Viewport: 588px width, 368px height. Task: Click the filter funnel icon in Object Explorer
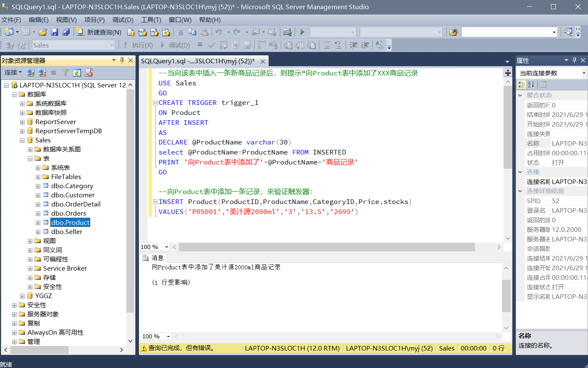point(65,73)
